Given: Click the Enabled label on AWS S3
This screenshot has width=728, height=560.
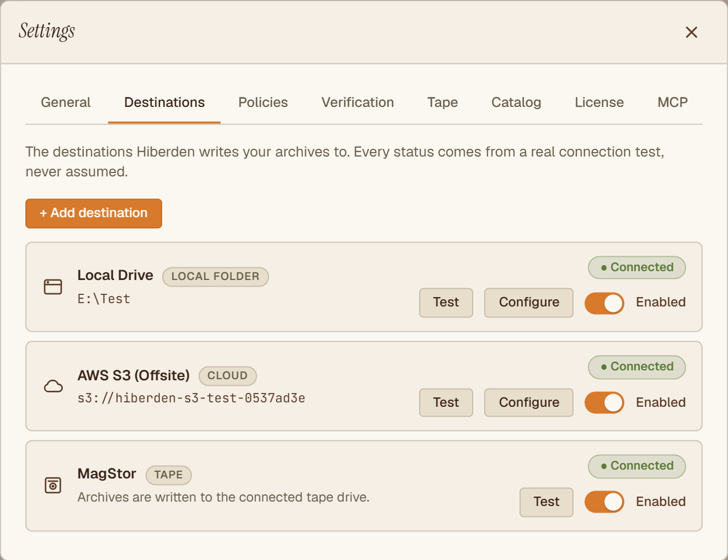Looking at the screenshot, I should 661,402.
